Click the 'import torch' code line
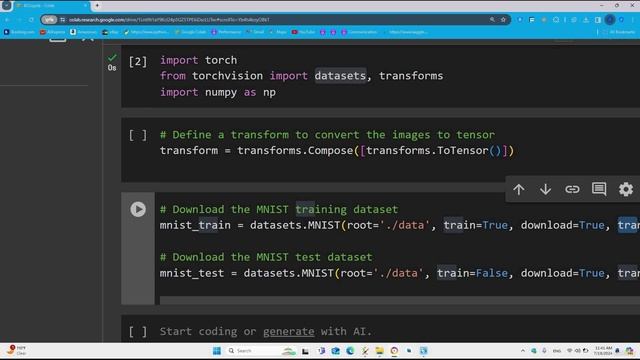 pos(198,60)
